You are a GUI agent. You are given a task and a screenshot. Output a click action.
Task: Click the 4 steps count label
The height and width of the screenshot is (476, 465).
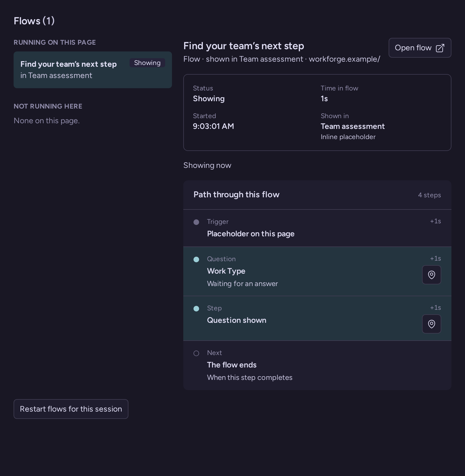coord(429,195)
